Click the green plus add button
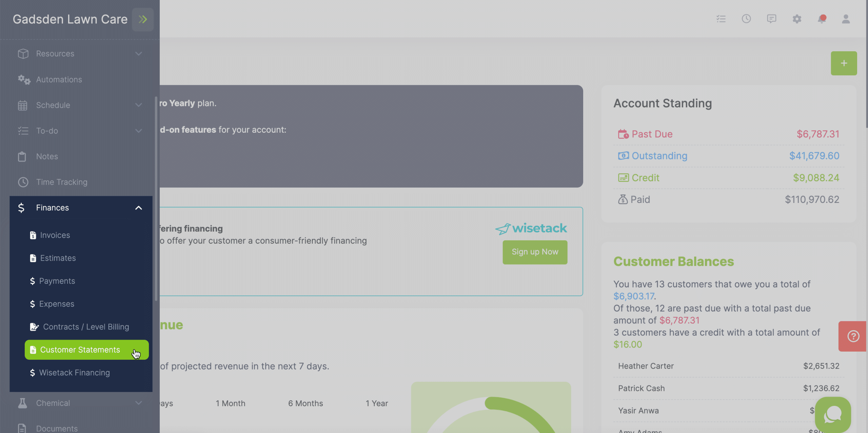This screenshot has height=433, width=868. pyautogui.click(x=844, y=63)
